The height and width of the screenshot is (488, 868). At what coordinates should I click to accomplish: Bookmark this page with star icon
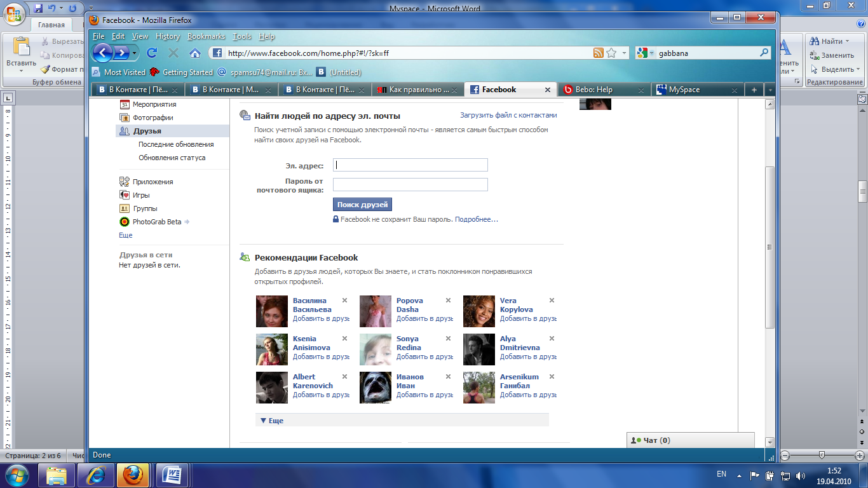point(611,53)
